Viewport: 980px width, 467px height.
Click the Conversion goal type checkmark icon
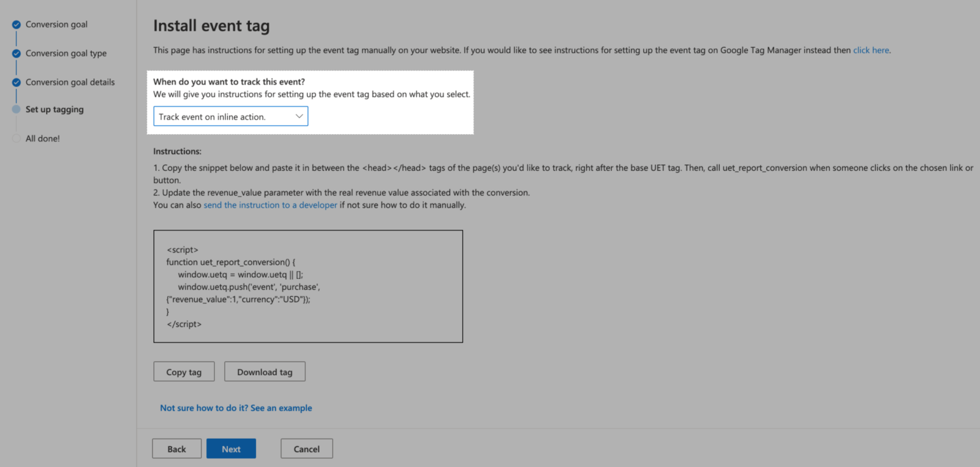(x=17, y=53)
